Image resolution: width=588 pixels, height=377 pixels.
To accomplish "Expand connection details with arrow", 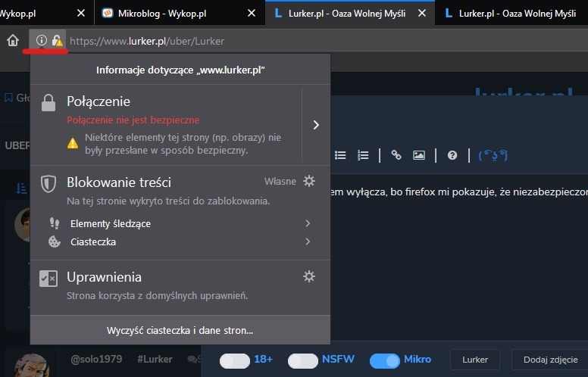I will point(316,125).
